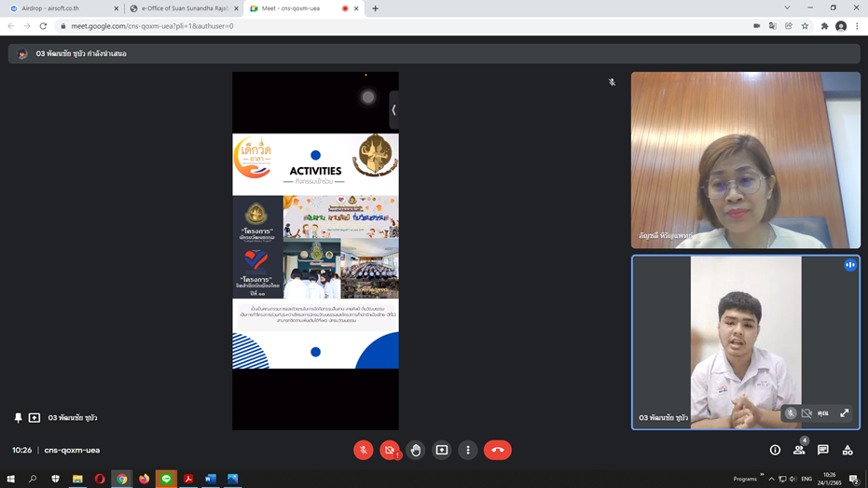Raise hand in the meeting
Viewport: 868px width, 488px height.
pyautogui.click(x=416, y=450)
